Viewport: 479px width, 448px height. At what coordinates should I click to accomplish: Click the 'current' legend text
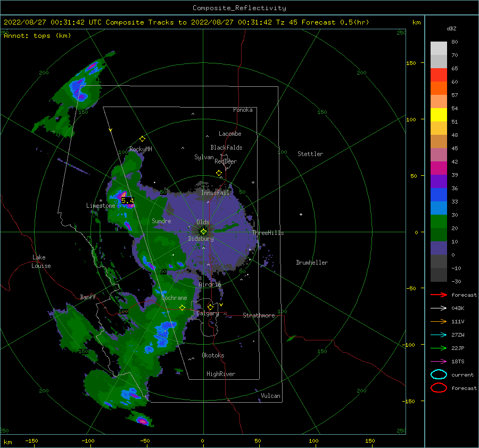(x=463, y=374)
